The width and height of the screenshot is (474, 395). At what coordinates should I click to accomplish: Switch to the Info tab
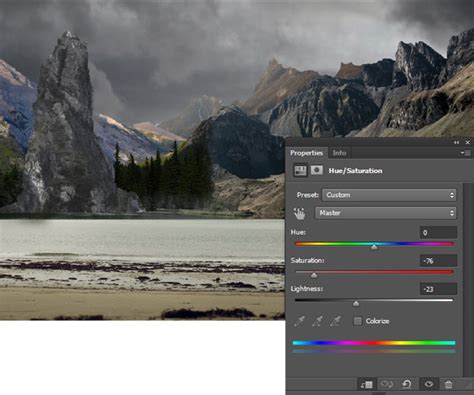(x=339, y=153)
